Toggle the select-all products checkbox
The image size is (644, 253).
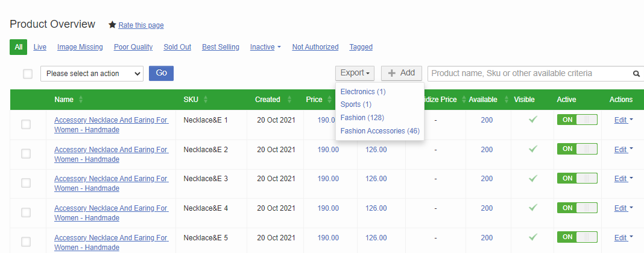click(28, 74)
